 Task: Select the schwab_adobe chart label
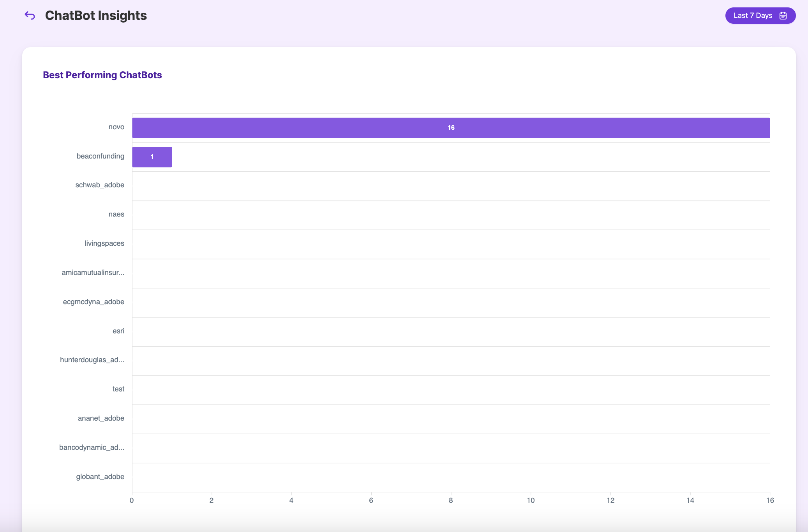100,185
